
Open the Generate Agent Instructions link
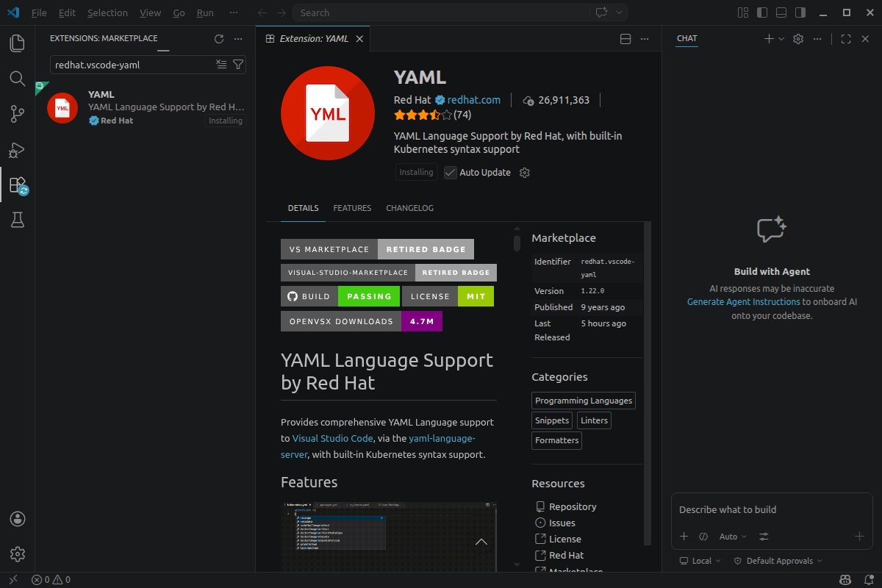[x=743, y=302]
